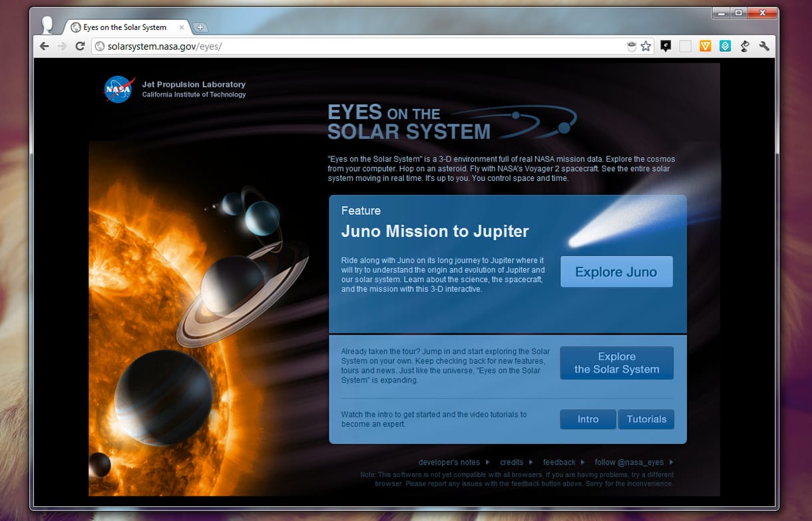Click the Eyes on the Solar System logo

pos(451,122)
